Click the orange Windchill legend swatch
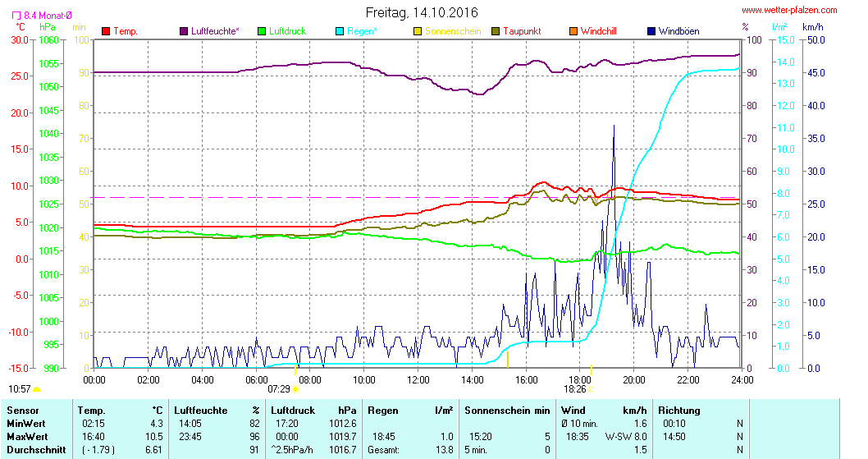Viewport: 868px width, 459px height. click(x=573, y=31)
